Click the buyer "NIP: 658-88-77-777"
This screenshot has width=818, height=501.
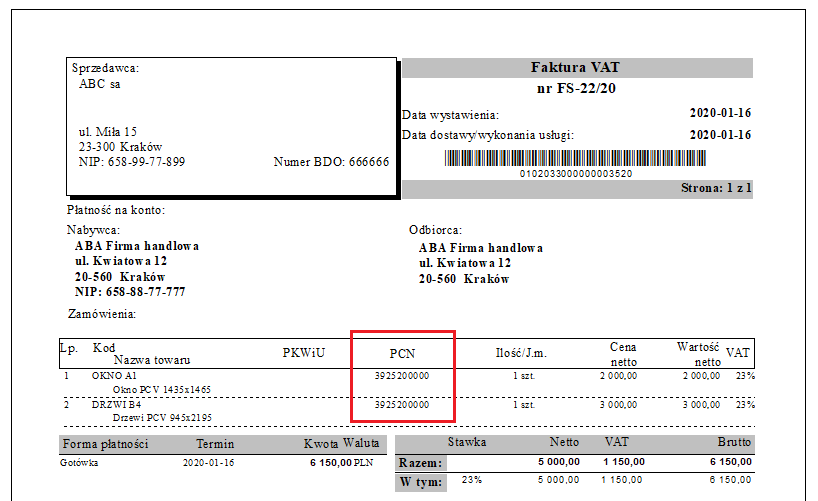coord(130,292)
